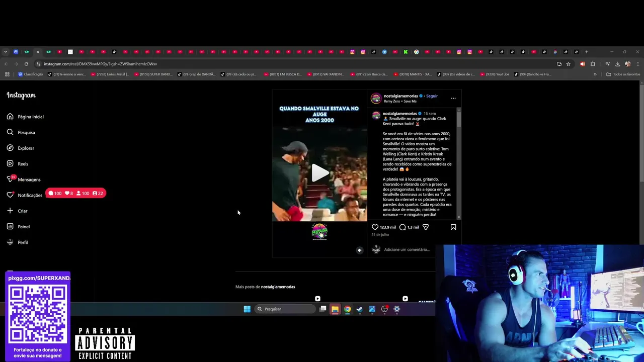Image resolution: width=644 pixels, height=362 pixels.
Task: Click Criar to create a post
Action: pyautogui.click(x=17, y=211)
